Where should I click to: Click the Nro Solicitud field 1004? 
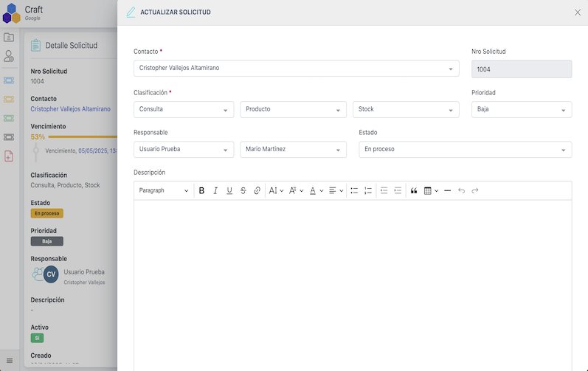(522, 69)
